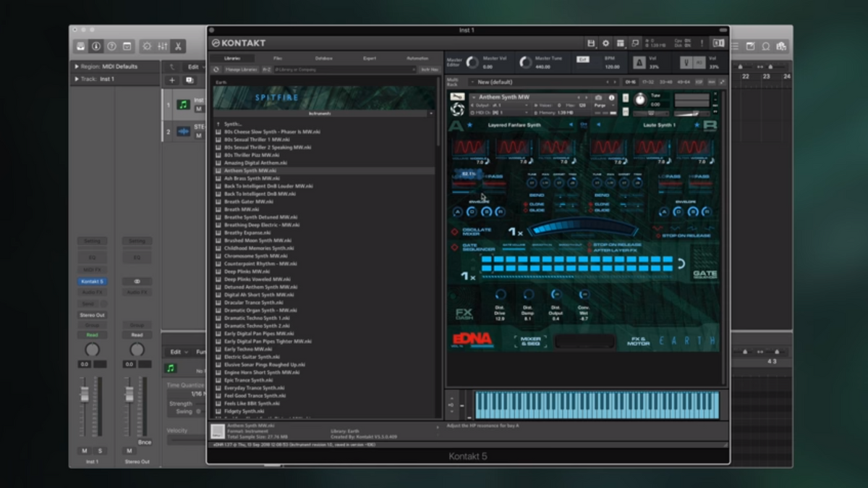Toggle the Oscillate Mixer switch
The height and width of the screenshot is (488, 868).
tap(455, 232)
